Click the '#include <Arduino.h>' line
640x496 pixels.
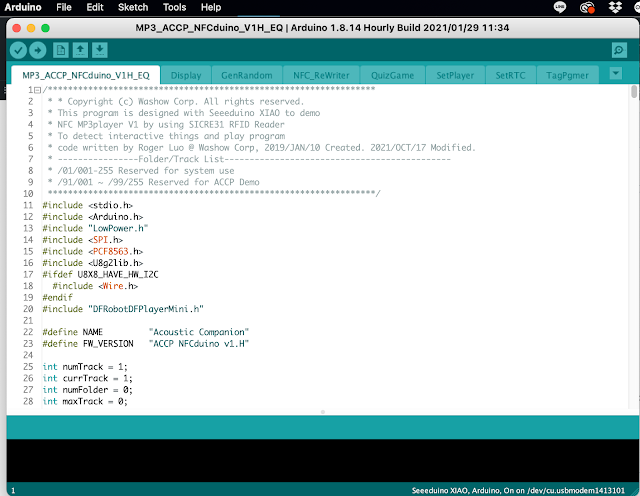[93, 216]
